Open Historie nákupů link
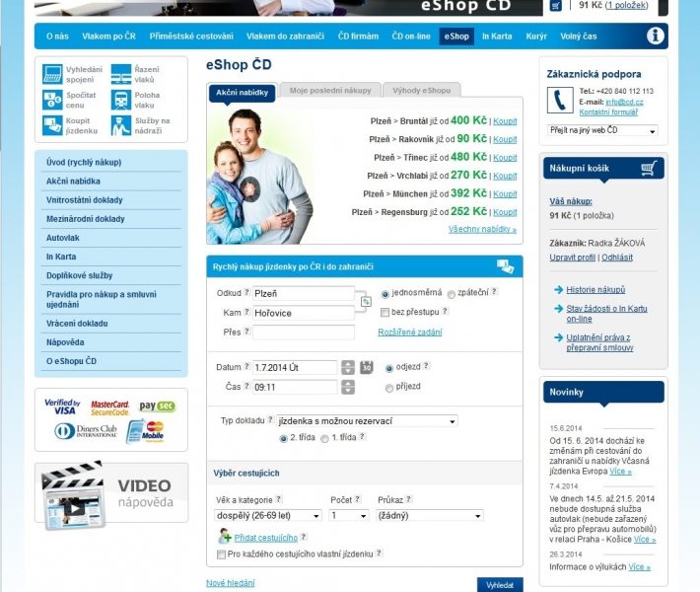Viewport: 700px width, 592px height. pyautogui.click(x=595, y=289)
